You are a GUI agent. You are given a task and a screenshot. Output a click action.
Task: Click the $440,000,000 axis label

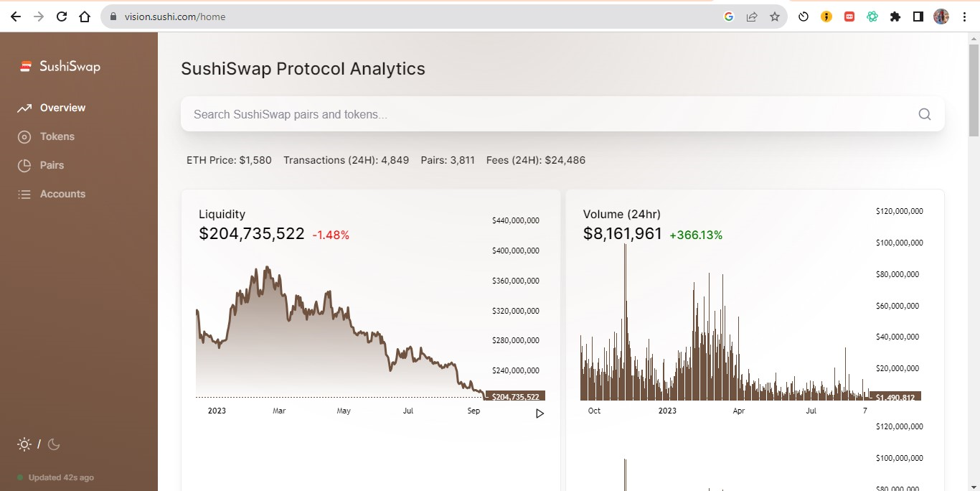(516, 220)
